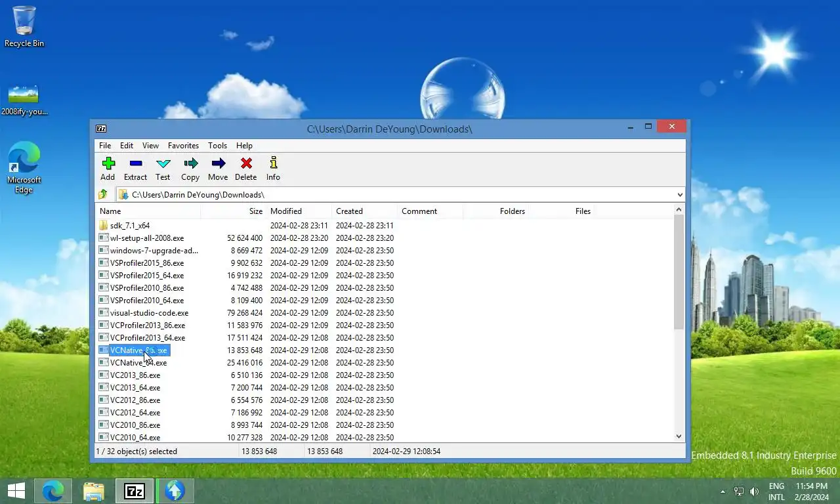Viewport: 840px width, 504px height.
Task: Select VSProfiler2015_86.exe
Action: tap(147, 262)
